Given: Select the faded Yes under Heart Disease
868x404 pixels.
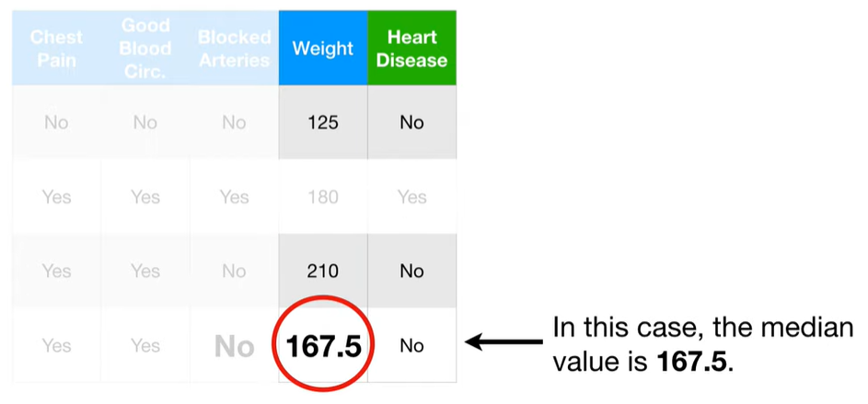Looking at the screenshot, I should (411, 196).
